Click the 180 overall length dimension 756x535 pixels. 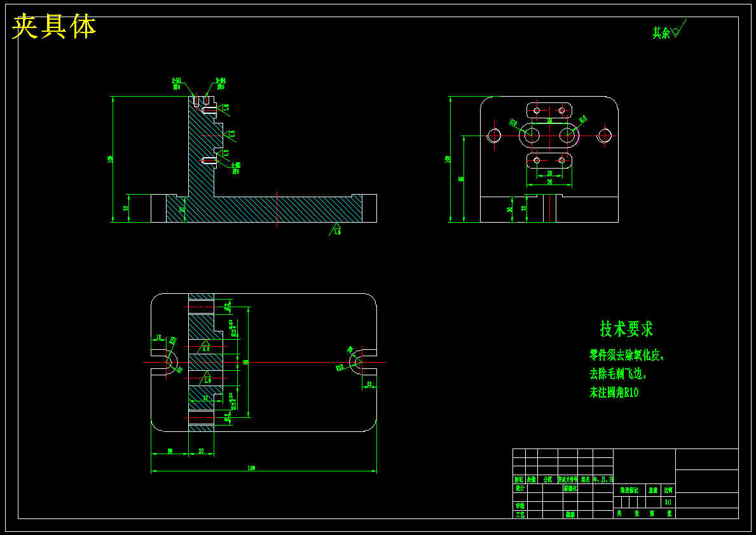251,468
